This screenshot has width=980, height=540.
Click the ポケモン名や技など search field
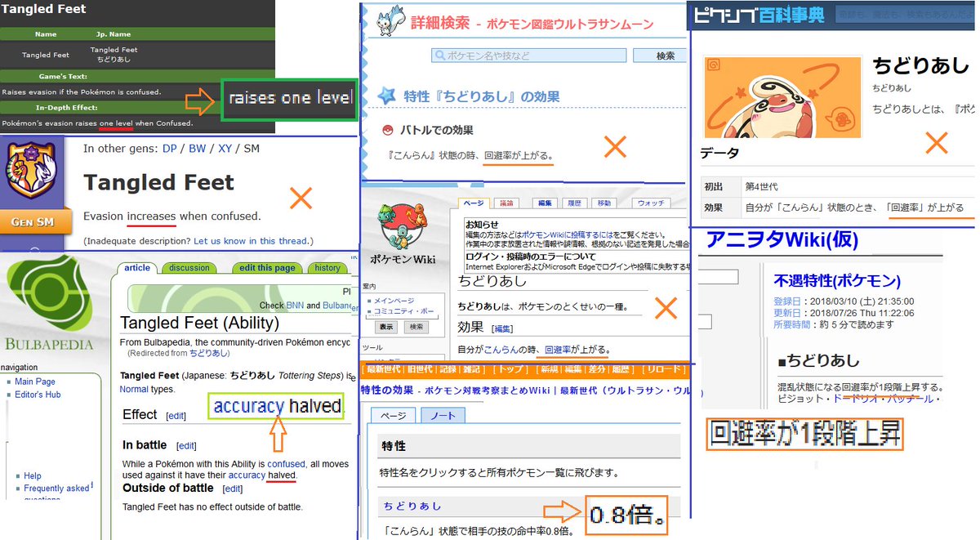tap(529, 56)
